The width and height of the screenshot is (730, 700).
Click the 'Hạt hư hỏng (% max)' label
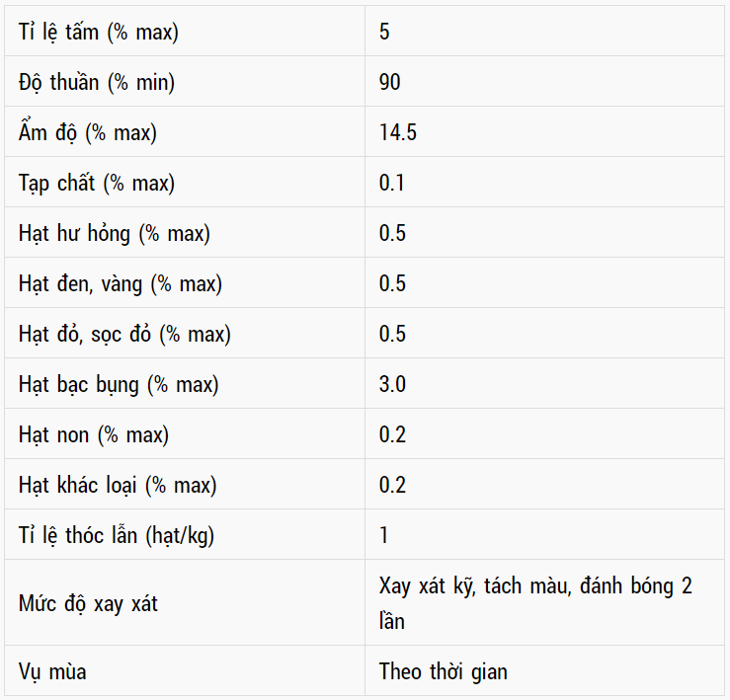point(115,233)
